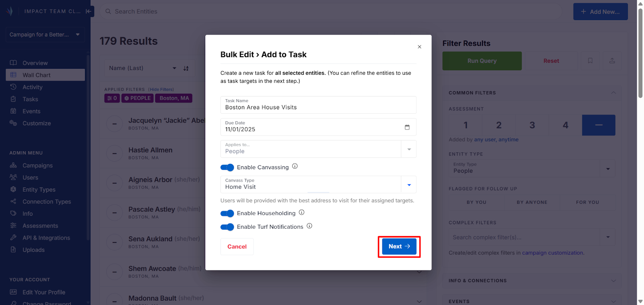Select flagged BY ANYONE option

[532, 202]
